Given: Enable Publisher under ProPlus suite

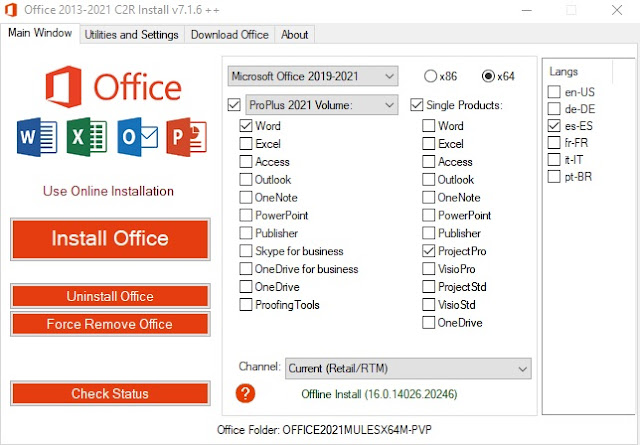Looking at the screenshot, I should tap(246, 233).
